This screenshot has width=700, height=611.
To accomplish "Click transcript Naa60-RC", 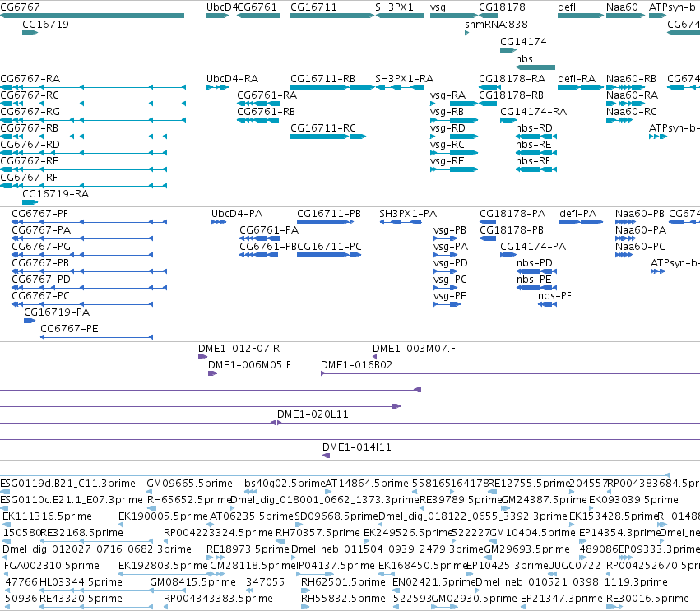I will coord(619,120).
